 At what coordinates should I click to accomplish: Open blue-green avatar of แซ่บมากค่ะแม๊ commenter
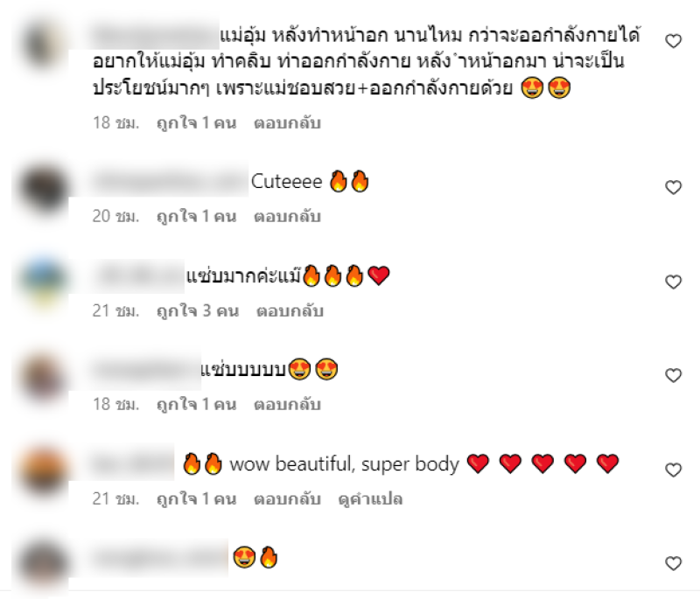(x=43, y=282)
